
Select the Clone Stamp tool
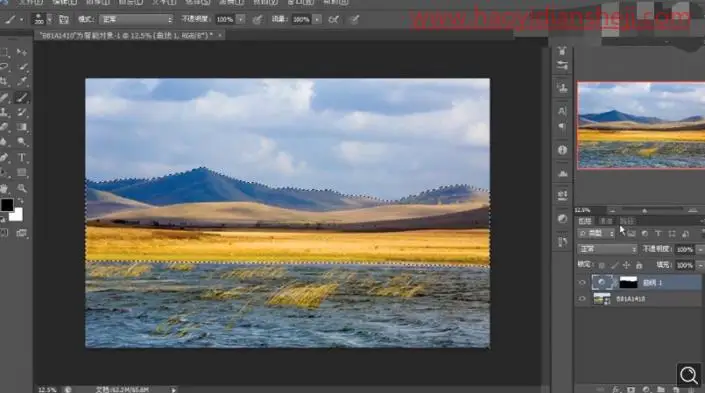(4, 112)
